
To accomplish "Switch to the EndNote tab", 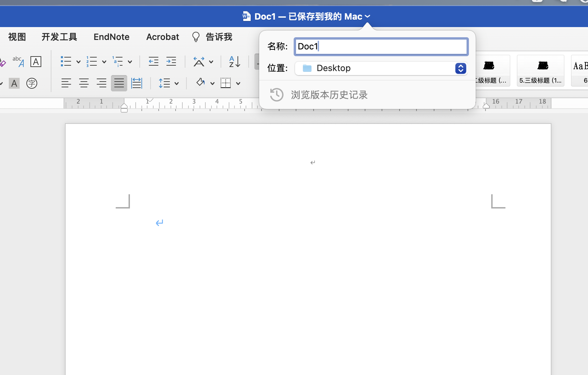I will (111, 37).
